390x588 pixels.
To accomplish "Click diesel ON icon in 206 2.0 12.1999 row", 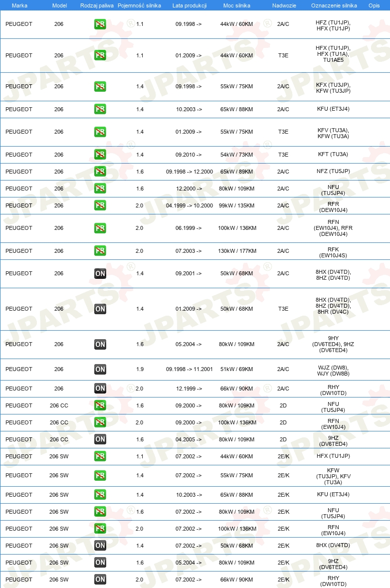I will pyautogui.click(x=100, y=389).
